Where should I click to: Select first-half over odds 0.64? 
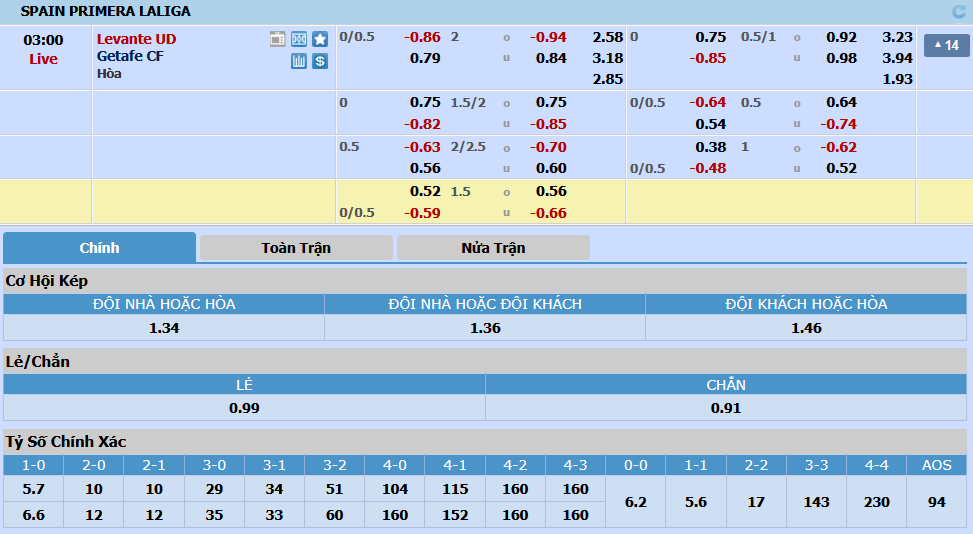click(x=841, y=102)
